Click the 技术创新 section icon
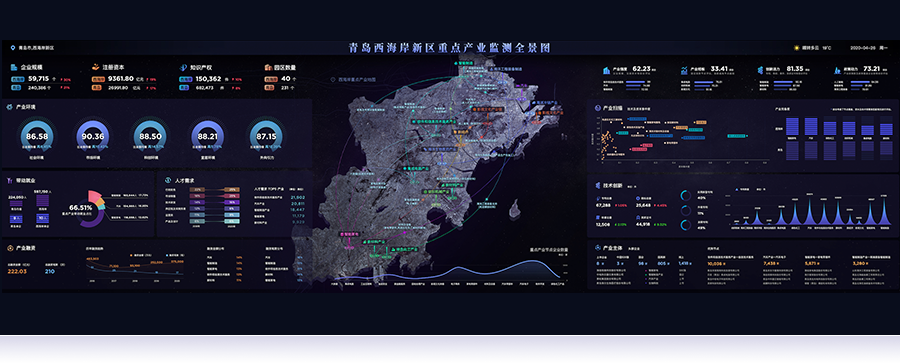This screenshot has width=900, height=363. 598,186
